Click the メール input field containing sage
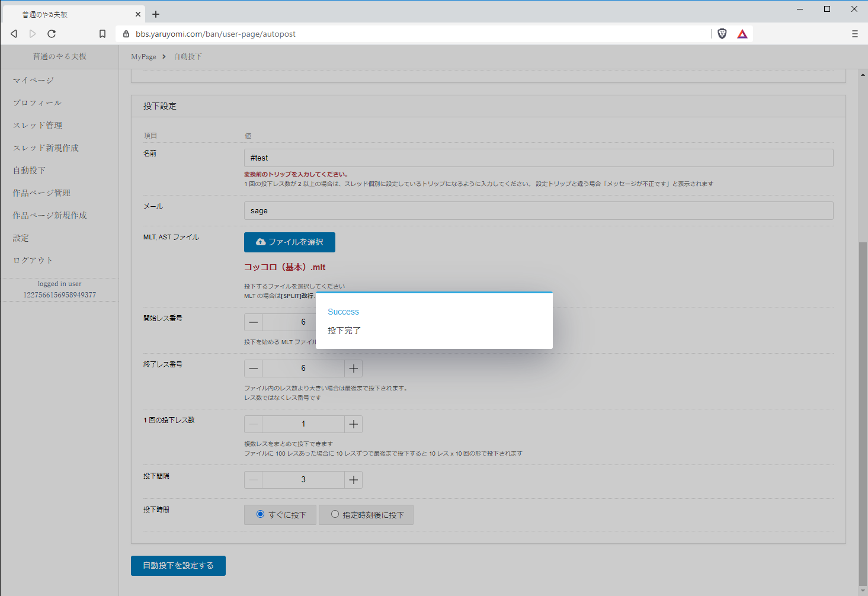 coord(538,211)
